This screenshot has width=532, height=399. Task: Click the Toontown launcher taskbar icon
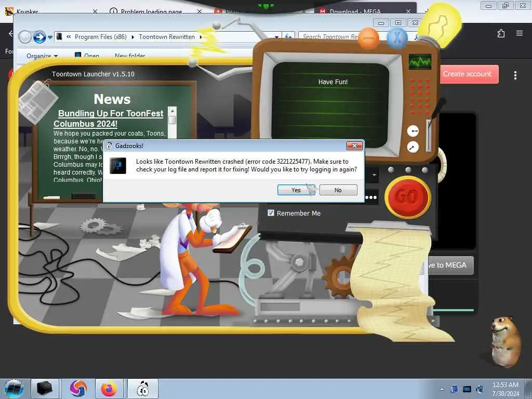[143, 389]
